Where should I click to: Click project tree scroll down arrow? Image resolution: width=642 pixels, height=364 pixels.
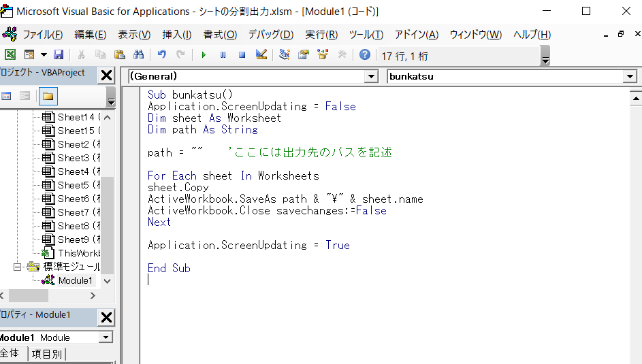tap(108, 281)
